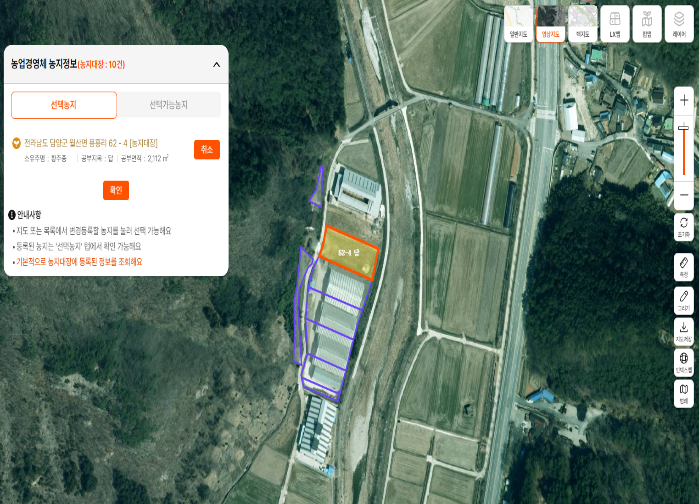This screenshot has width=699, height=504.
Task: Collapse the 농업경영체 농지정보 panel
Action: (216, 65)
